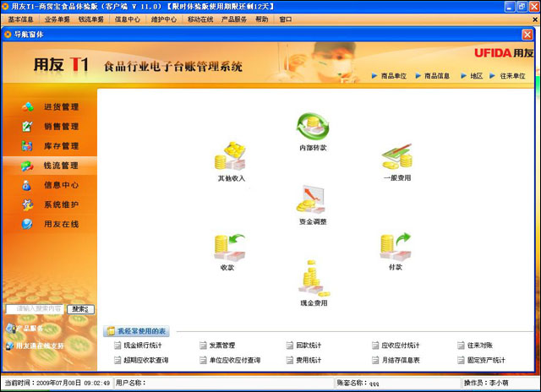Viewport: 541px width, 392px height.
Task: Click the 操作员 status bar entry
Action: click(487, 383)
